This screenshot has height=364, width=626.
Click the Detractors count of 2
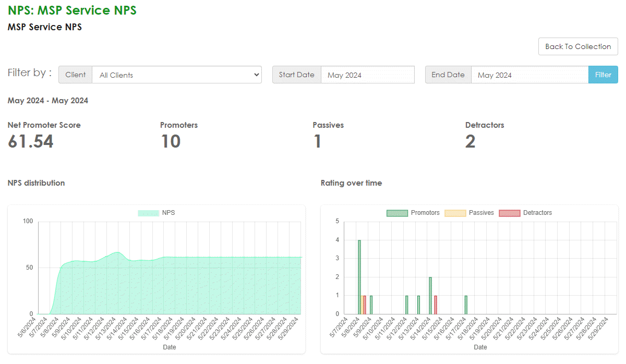[470, 141]
